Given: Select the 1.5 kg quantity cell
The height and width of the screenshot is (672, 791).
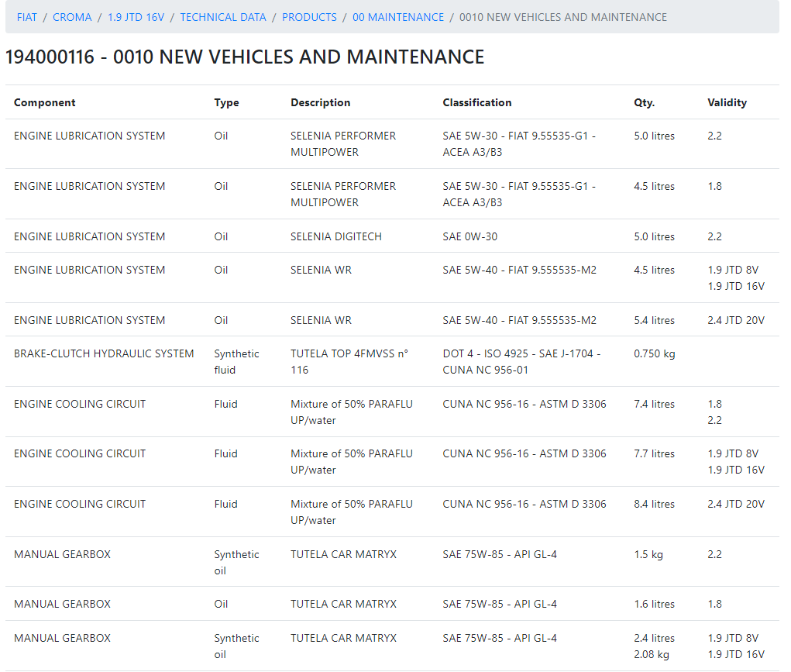Looking at the screenshot, I should pyautogui.click(x=648, y=554).
